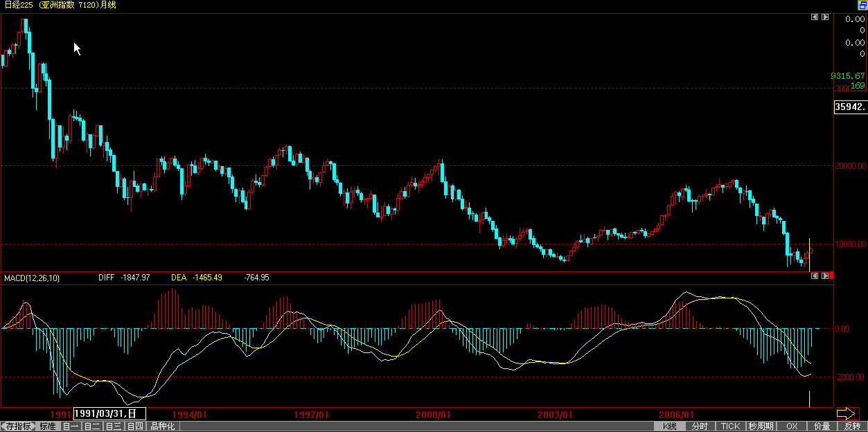Click the 1991/03/31 date box on the timeline
This screenshot has width=868, height=432.
pos(109,413)
